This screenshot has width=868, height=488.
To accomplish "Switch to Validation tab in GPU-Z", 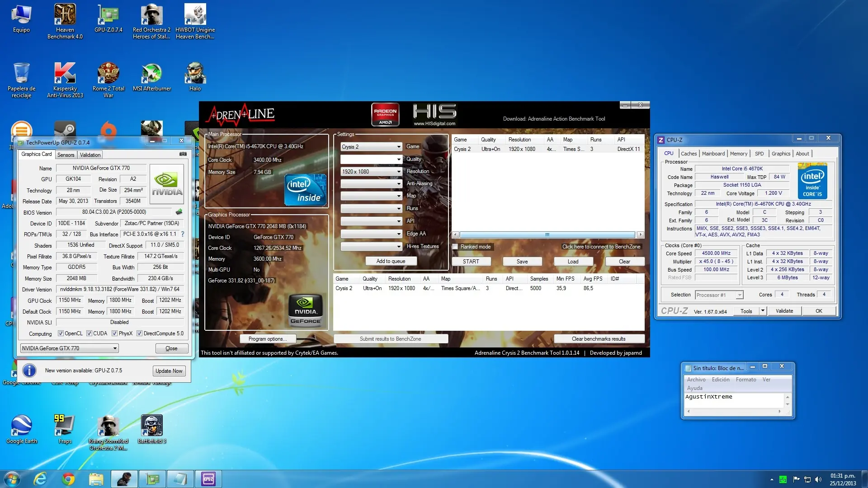I will pyautogui.click(x=90, y=155).
